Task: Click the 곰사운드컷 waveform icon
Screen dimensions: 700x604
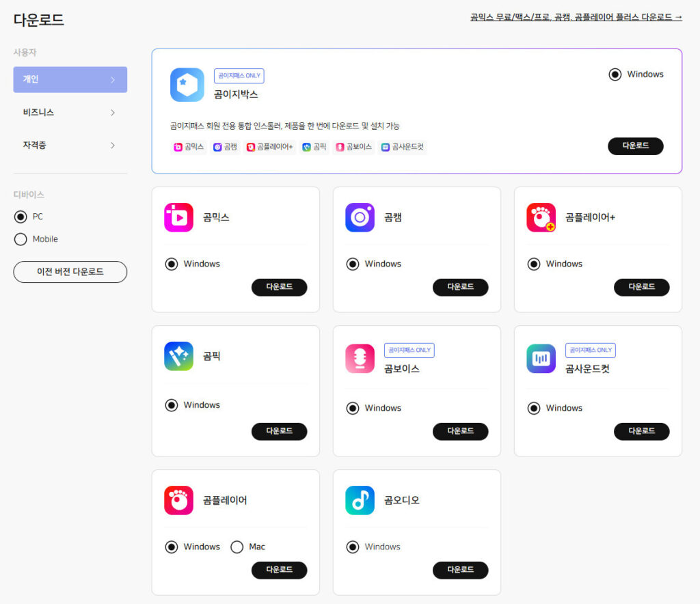Action: click(541, 359)
